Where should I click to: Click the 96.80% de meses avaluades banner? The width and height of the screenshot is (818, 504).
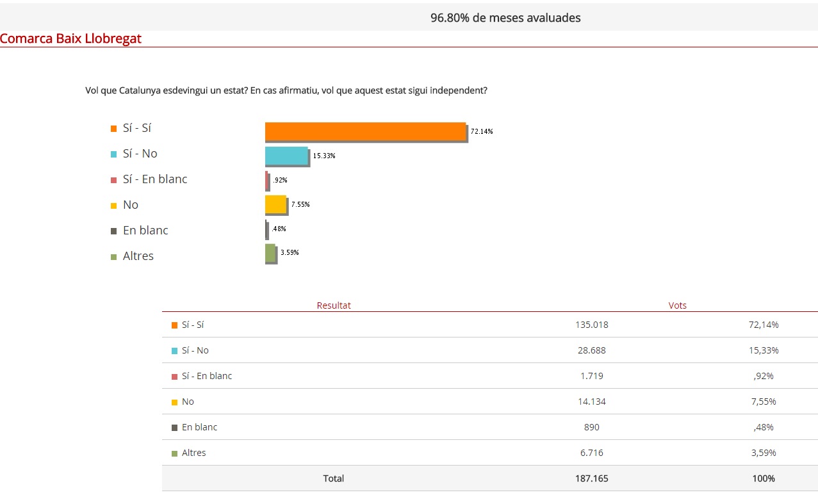[x=505, y=18]
